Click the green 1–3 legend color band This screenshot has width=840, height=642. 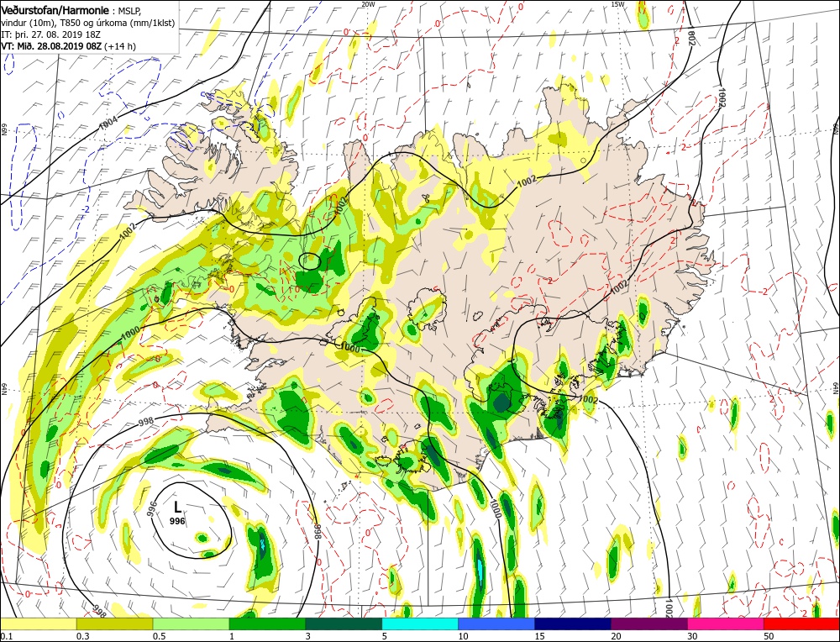point(267,624)
